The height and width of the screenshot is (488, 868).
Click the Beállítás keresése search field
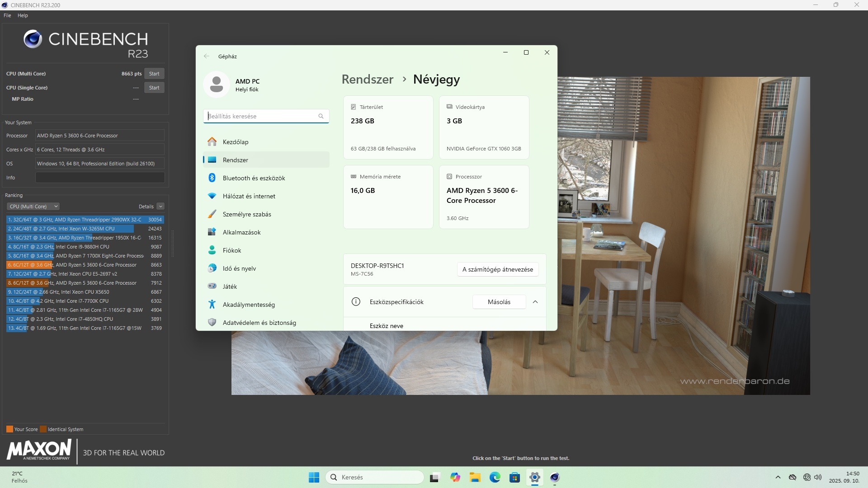[262, 116]
